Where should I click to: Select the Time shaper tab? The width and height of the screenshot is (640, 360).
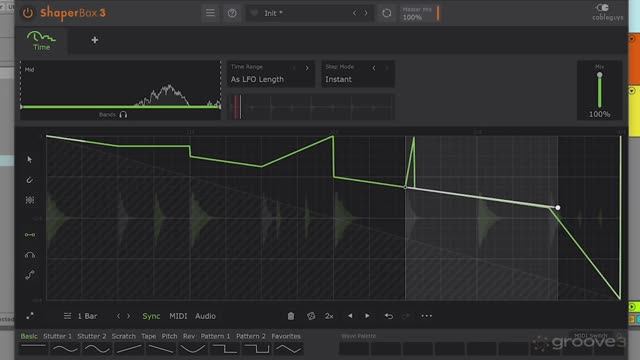click(41, 41)
